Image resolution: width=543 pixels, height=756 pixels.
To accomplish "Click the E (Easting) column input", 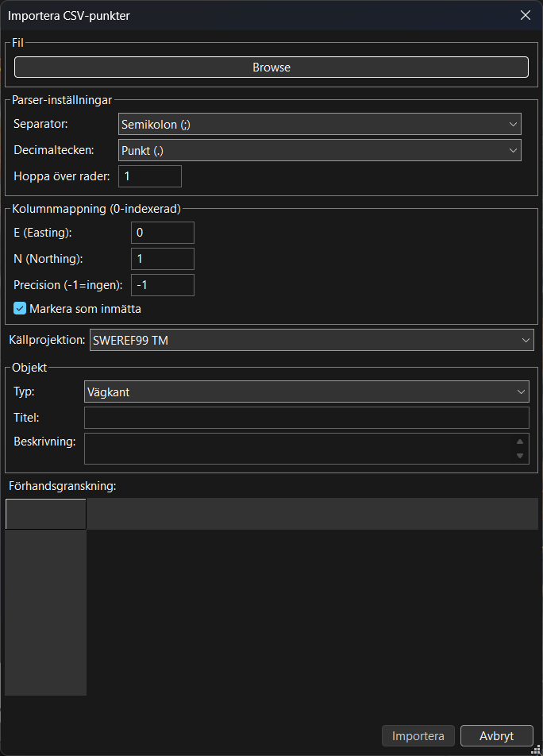I will click(163, 233).
